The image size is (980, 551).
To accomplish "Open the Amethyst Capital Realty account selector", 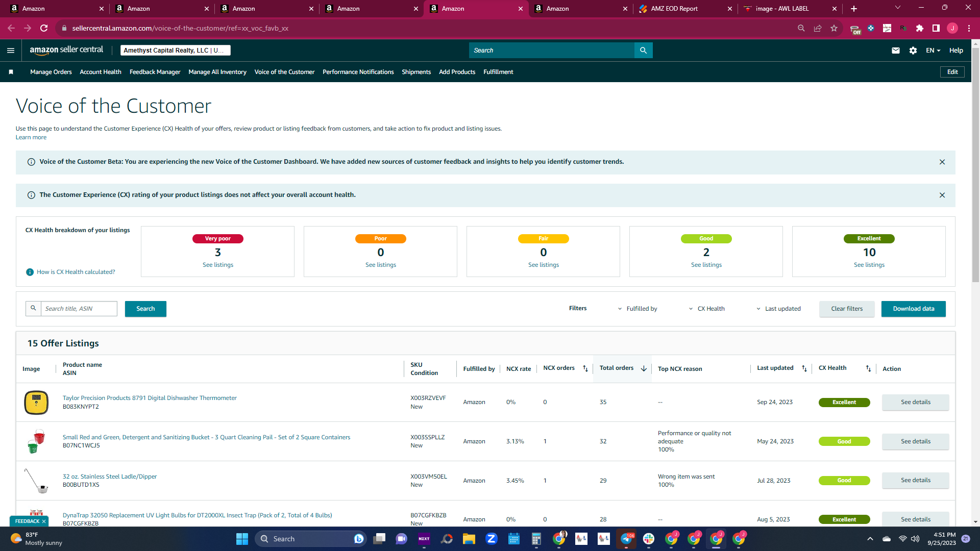I will (x=176, y=51).
